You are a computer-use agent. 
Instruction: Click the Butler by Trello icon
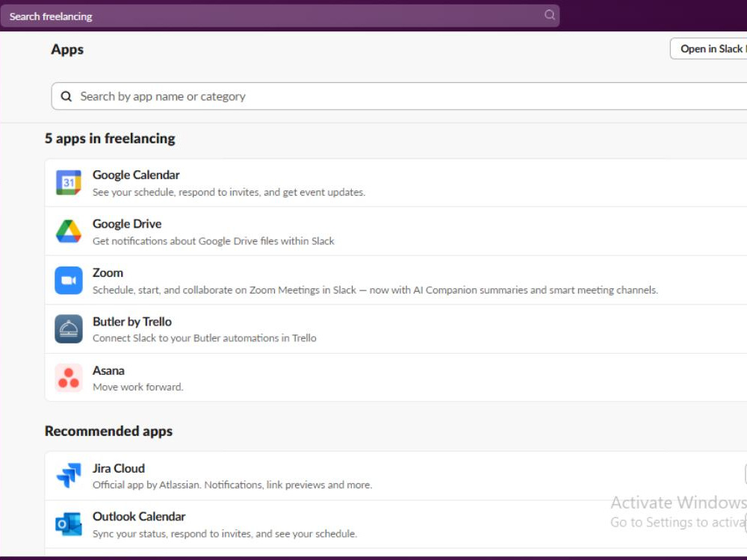pos(69,329)
